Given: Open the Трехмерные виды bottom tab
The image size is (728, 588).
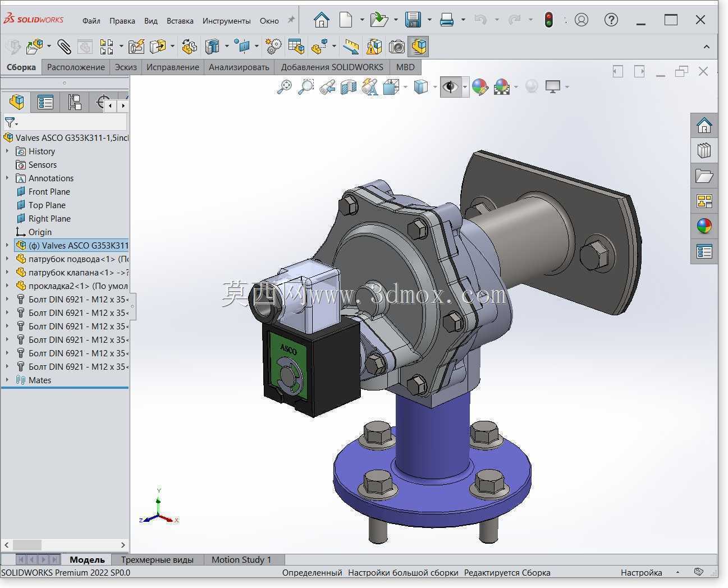Looking at the screenshot, I should 157,559.
